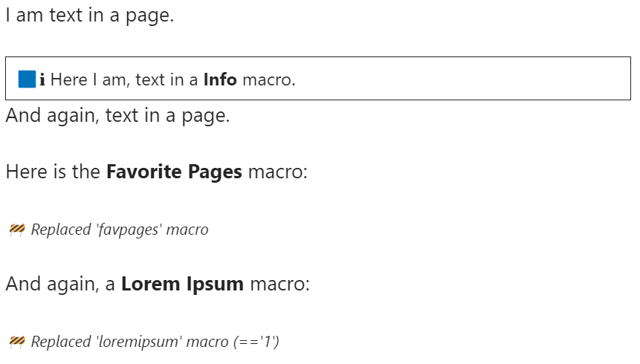Select the line 'I am text in a page.'
The height and width of the screenshot is (364, 640).
pos(90,16)
